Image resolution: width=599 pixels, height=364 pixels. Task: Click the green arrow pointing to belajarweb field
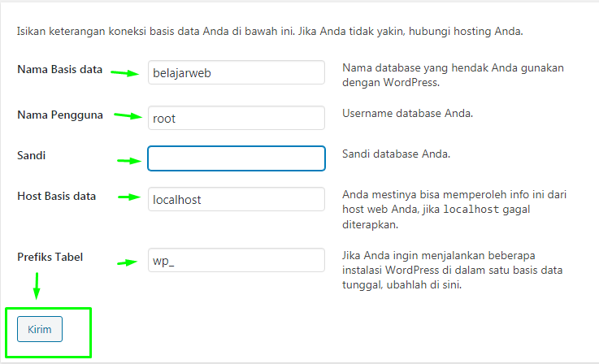click(x=124, y=72)
